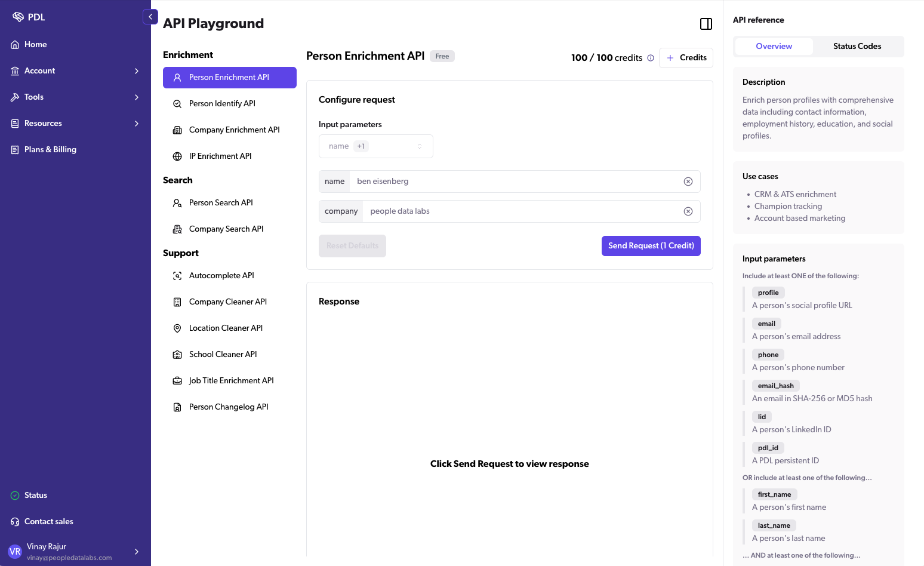
Task: Click the Free badge
Action: point(442,56)
